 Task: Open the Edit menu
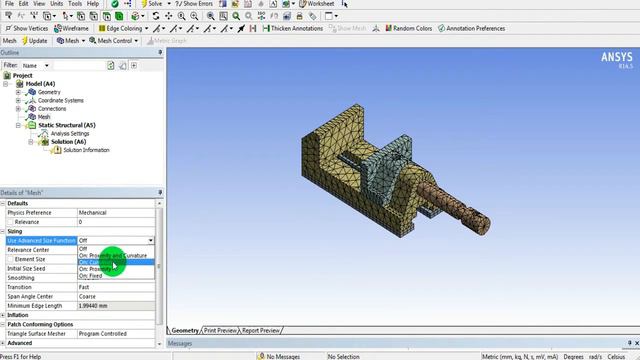23,4
